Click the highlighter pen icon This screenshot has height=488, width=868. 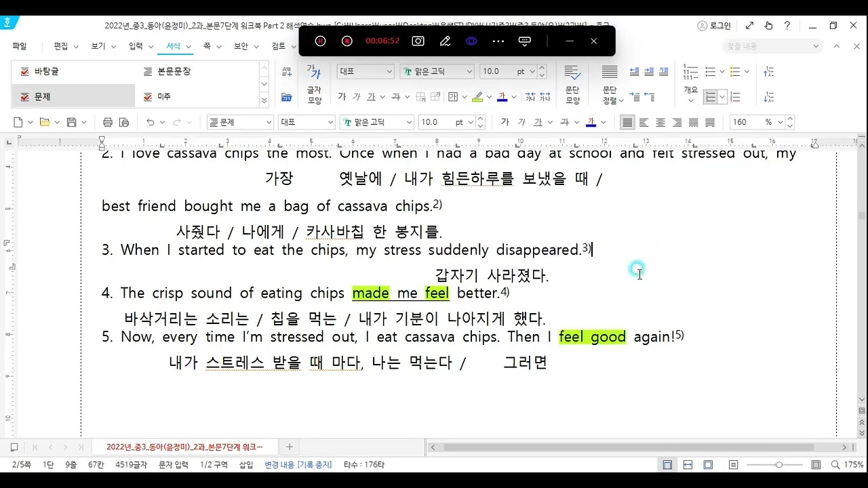point(477,97)
